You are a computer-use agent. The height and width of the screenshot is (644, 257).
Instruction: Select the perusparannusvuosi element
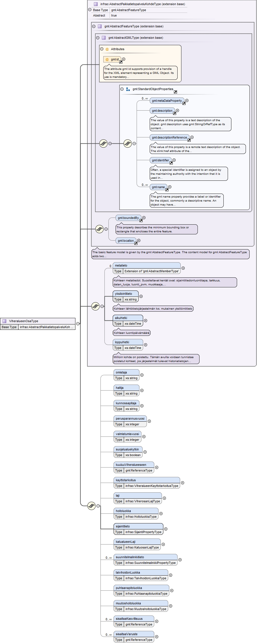coord(130,421)
